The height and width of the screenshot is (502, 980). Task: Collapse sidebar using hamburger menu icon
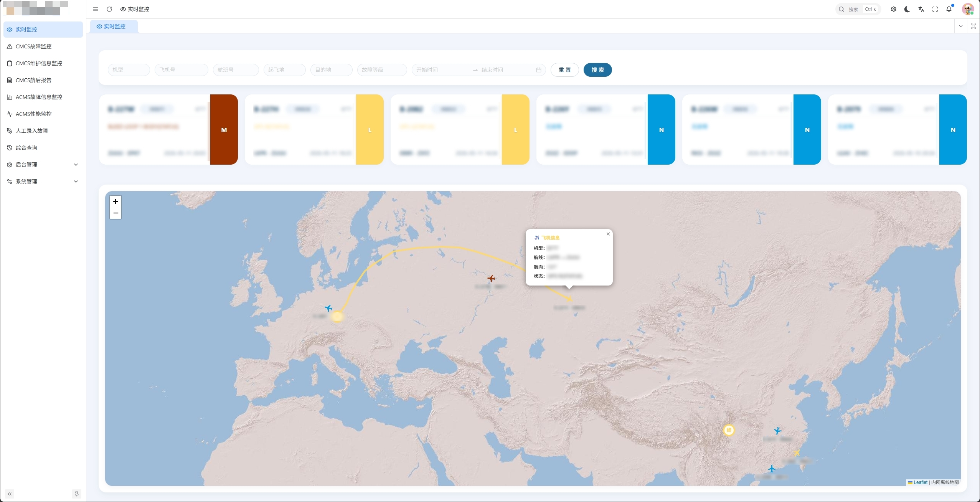point(96,9)
